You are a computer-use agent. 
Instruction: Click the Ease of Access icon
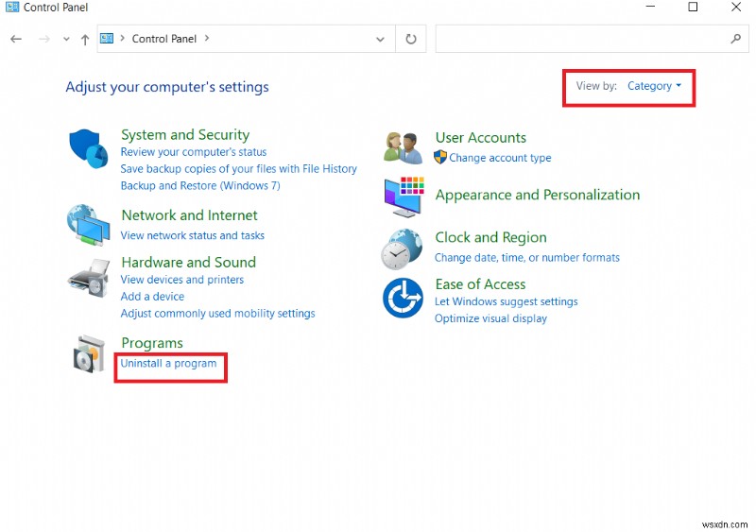[402, 299]
